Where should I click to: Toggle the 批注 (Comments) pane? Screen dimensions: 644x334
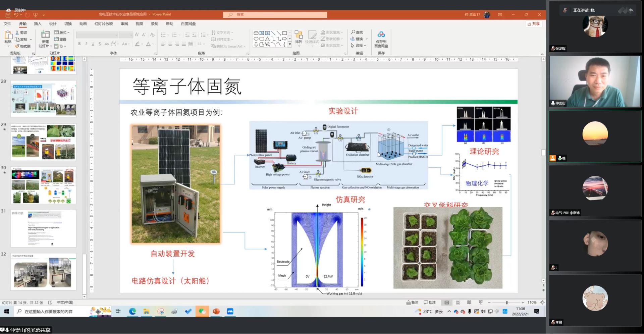click(430, 302)
